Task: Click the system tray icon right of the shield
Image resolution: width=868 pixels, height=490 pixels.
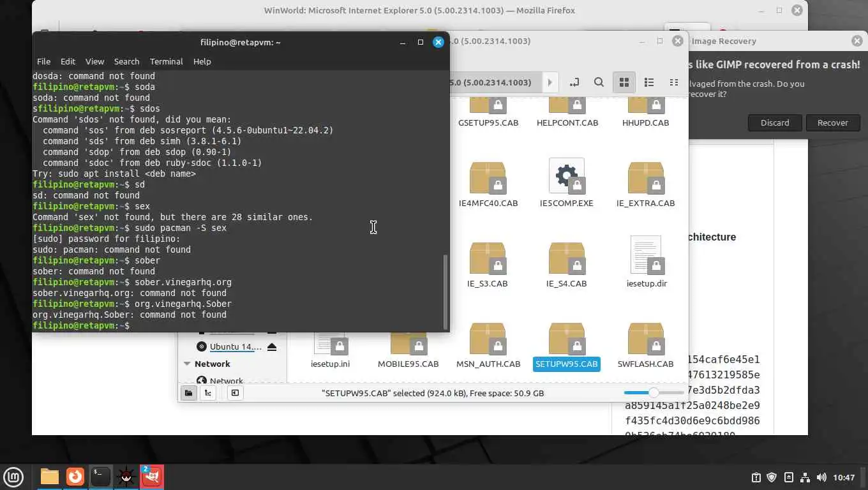Action: coord(789,477)
